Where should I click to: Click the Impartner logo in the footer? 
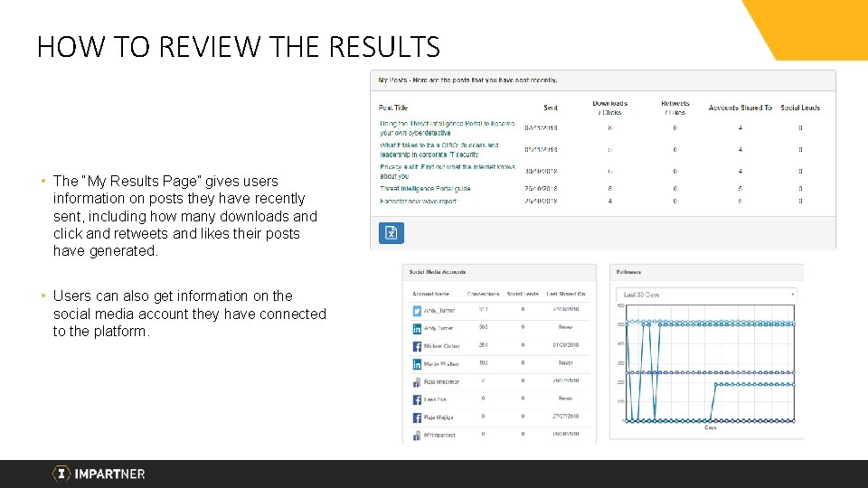(99, 474)
